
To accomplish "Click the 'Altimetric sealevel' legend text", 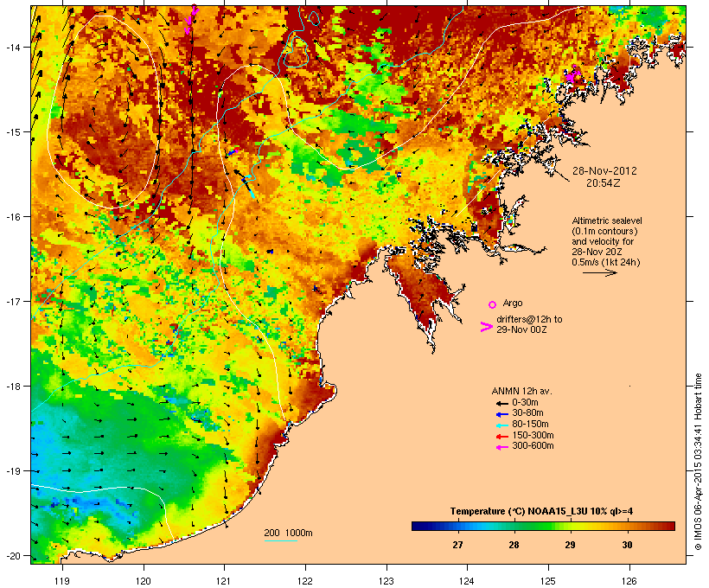I will tap(607, 220).
